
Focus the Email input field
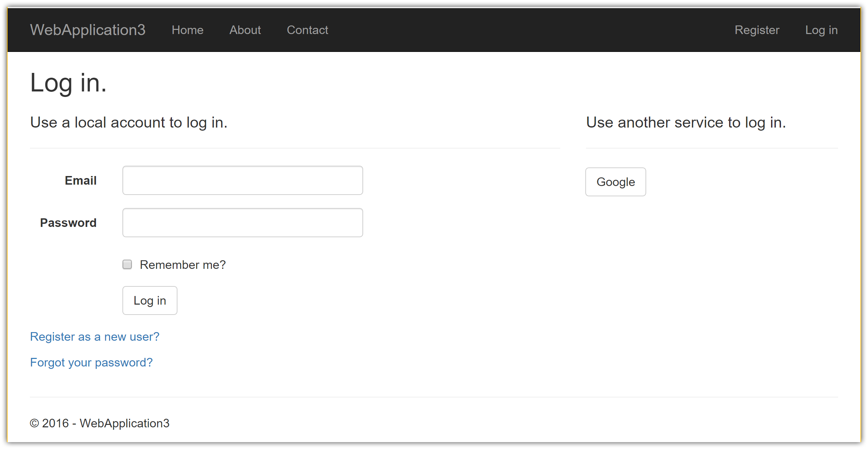(242, 180)
